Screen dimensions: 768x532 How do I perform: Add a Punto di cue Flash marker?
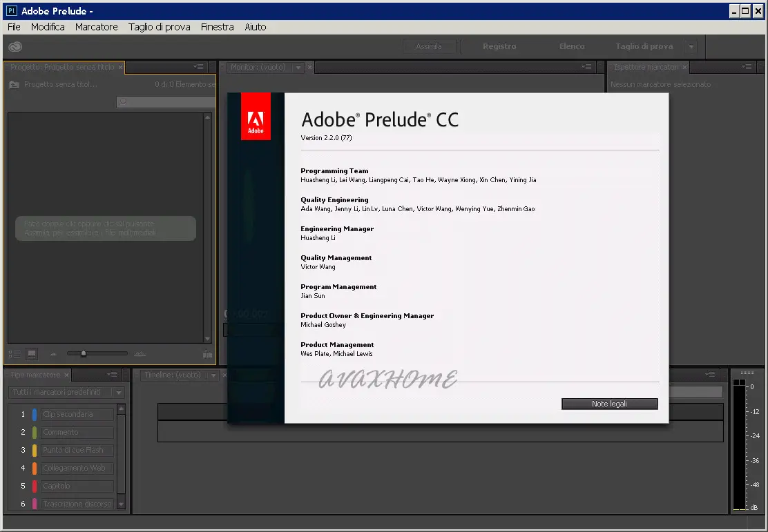[x=77, y=451]
